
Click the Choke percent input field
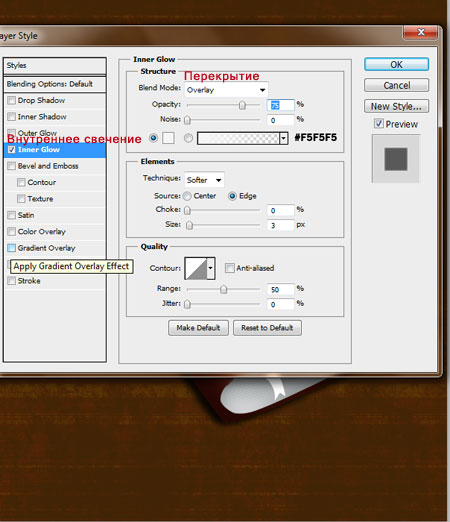pos(281,210)
